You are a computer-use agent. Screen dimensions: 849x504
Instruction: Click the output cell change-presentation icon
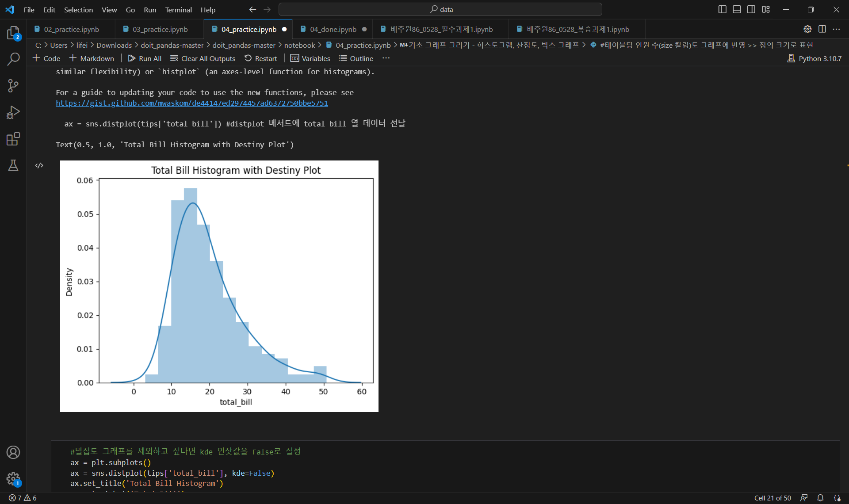click(x=39, y=165)
